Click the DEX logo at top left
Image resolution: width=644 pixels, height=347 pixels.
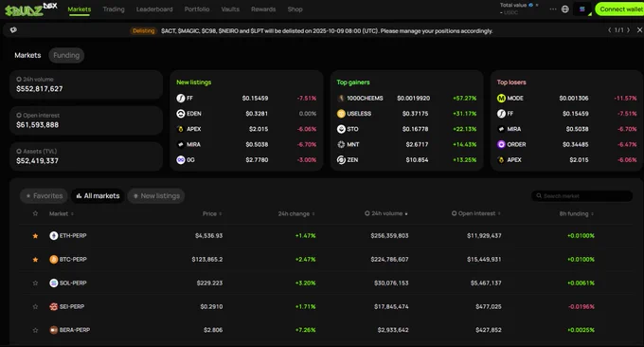click(31, 9)
